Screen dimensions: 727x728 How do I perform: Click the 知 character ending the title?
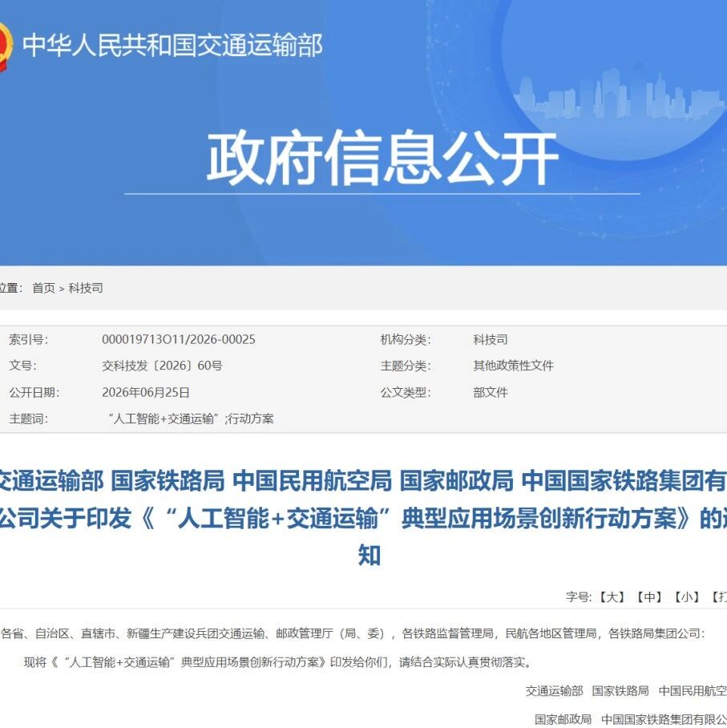[x=370, y=555]
